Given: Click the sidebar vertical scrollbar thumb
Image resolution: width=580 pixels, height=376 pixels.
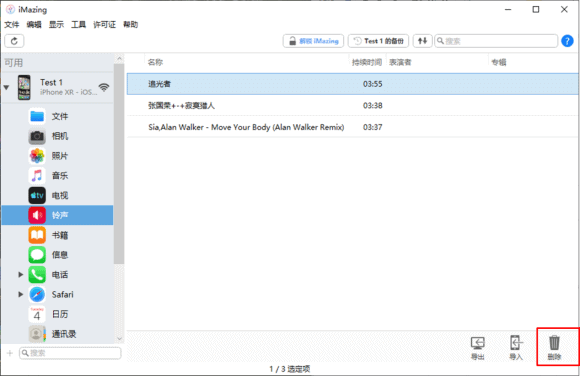Looking at the screenshot, I should (119, 164).
